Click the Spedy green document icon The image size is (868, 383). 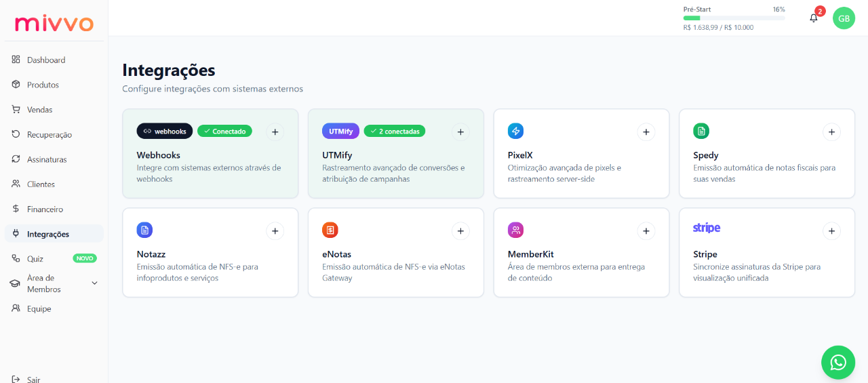point(701,131)
